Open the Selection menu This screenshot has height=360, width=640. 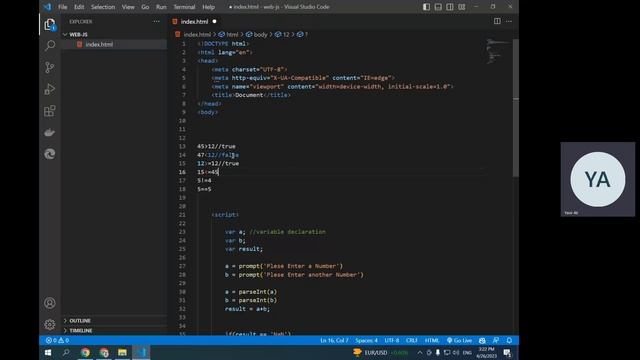coord(103,7)
